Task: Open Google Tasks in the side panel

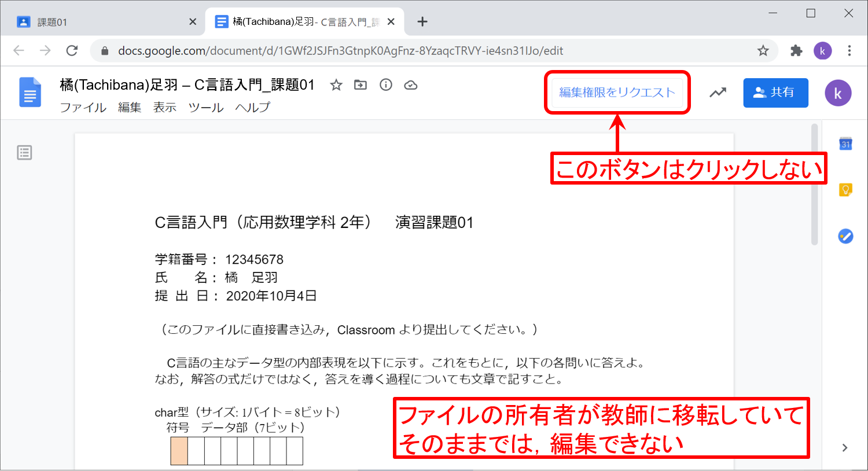Action: [845, 236]
